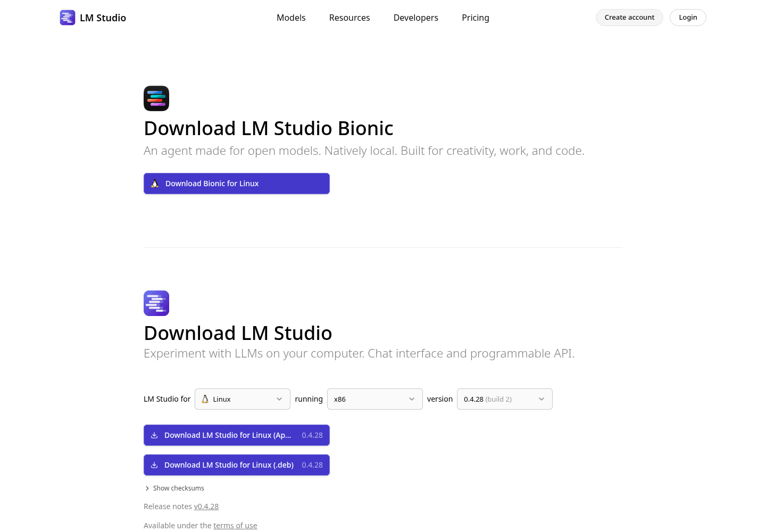Click the penguin icon in the OS selector
766x532 pixels.
tap(205, 399)
